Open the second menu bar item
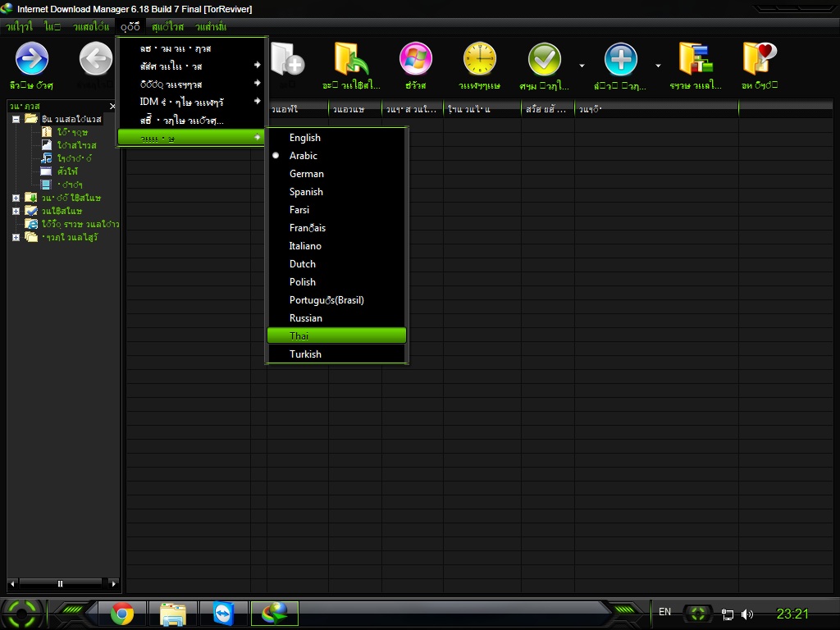 pyautogui.click(x=52, y=26)
